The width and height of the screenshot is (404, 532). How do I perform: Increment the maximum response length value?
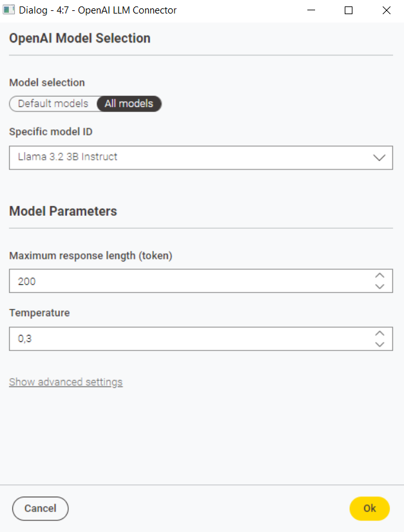click(x=380, y=276)
